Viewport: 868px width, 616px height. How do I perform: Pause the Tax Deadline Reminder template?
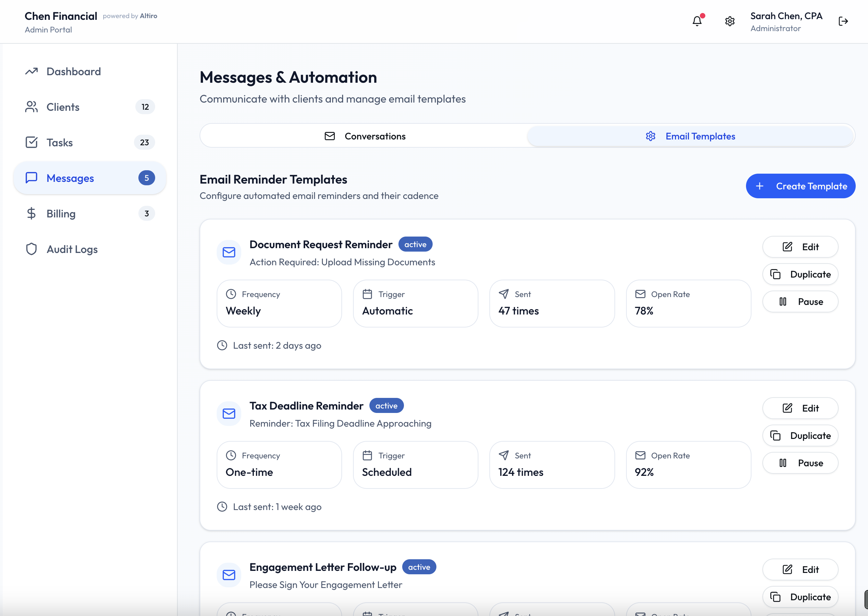point(800,463)
